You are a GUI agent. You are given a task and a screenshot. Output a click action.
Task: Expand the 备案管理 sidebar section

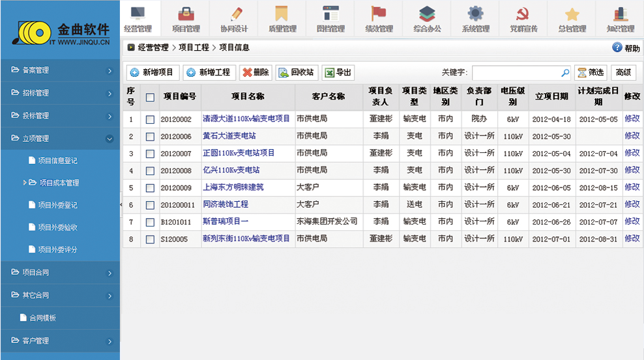(x=60, y=70)
